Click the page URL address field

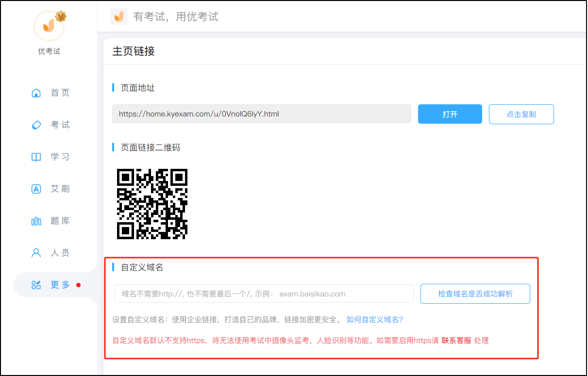[x=262, y=114]
